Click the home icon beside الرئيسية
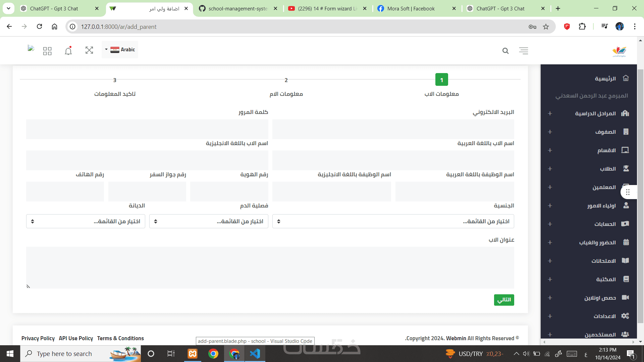The width and height of the screenshot is (644, 362). coord(626,78)
